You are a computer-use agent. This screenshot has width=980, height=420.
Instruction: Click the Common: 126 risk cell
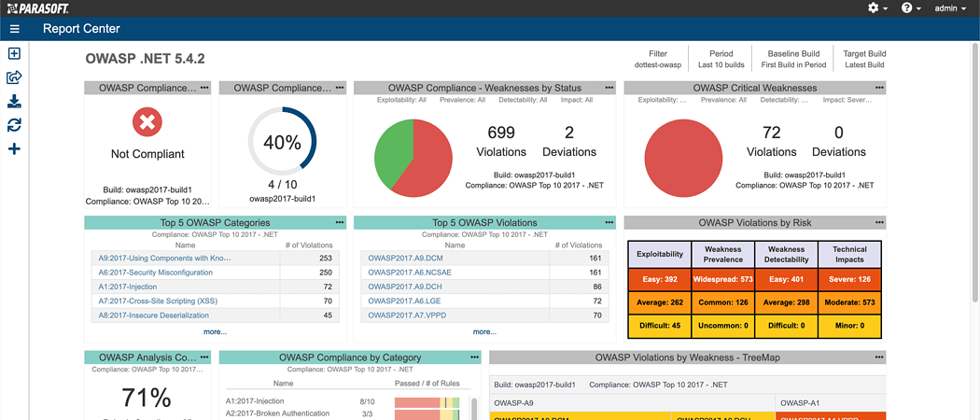[x=723, y=303]
